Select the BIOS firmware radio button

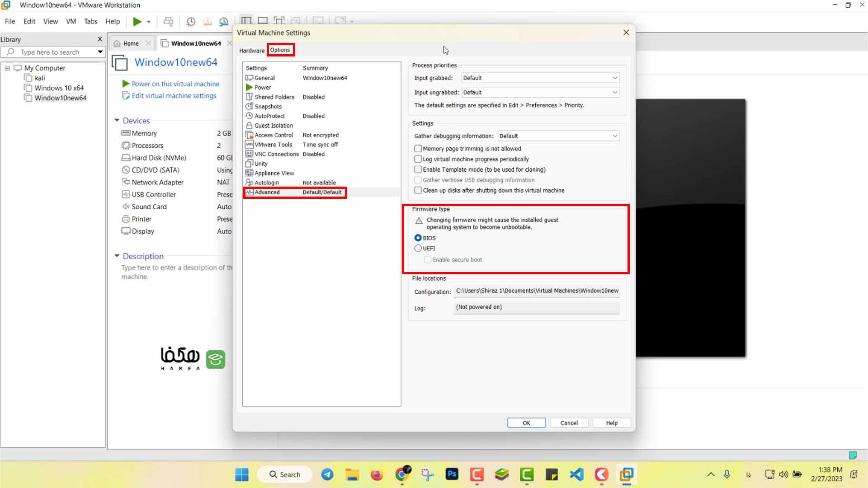418,238
